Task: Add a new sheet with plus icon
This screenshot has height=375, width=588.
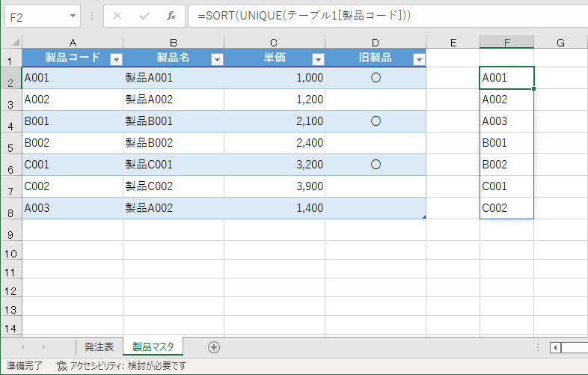Action: [x=214, y=347]
